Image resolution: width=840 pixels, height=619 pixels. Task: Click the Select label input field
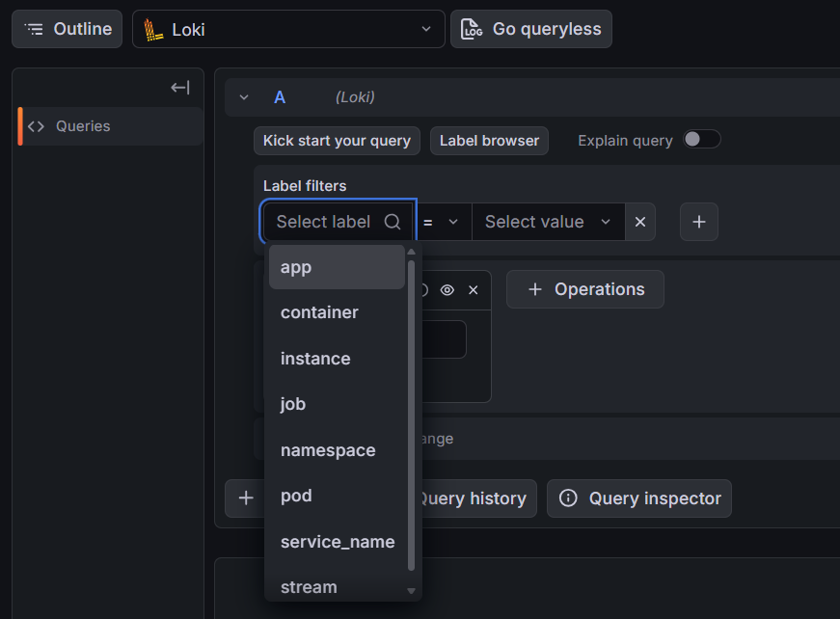point(339,222)
